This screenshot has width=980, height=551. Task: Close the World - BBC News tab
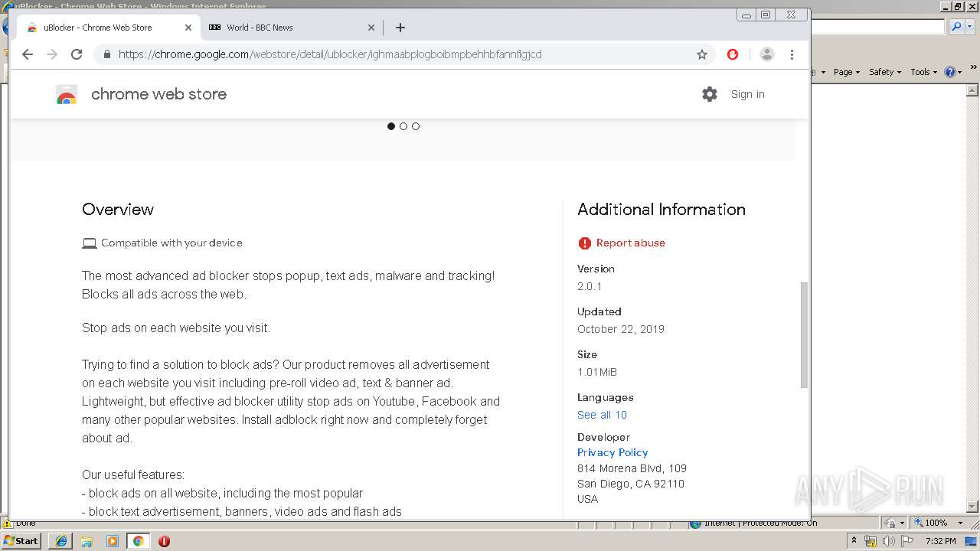tap(371, 28)
